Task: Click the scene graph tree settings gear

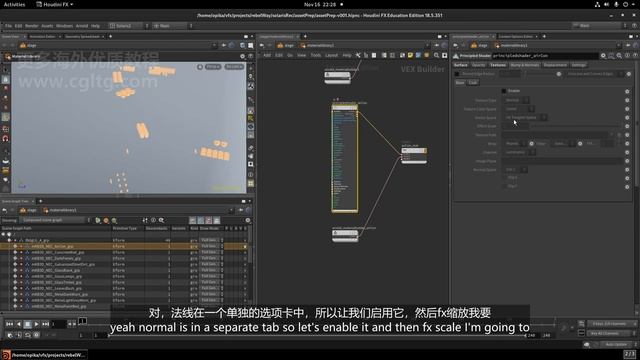Action: click(x=247, y=220)
